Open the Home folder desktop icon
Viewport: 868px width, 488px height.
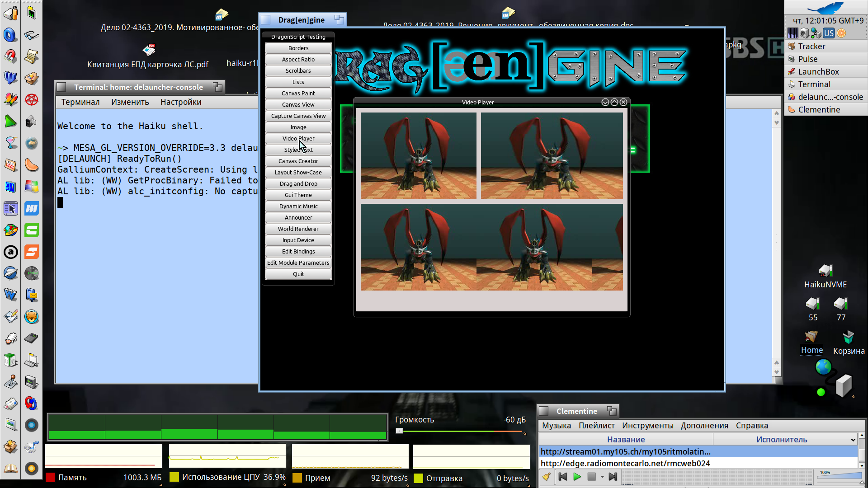811,343
